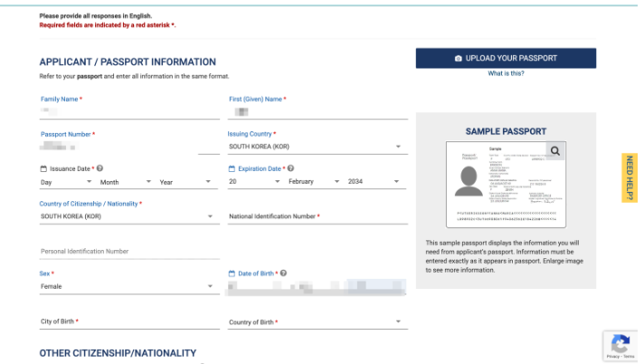Click the Issuance Date help icon

[99, 168]
